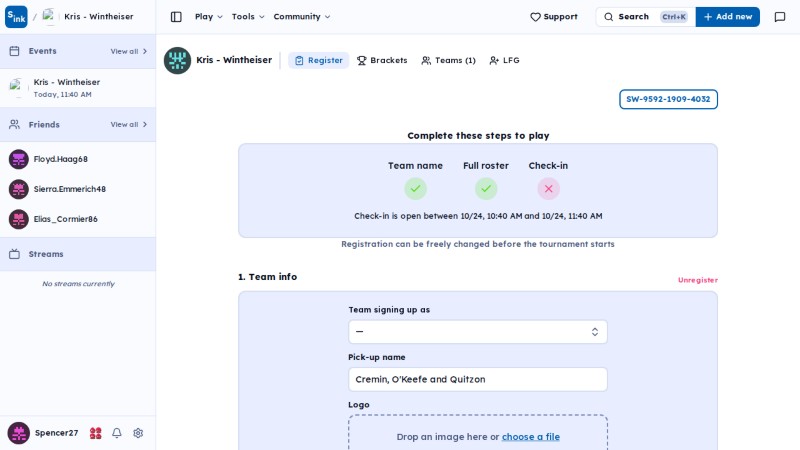Click the Check-in red cross status
The image size is (800, 450).
[548, 189]
